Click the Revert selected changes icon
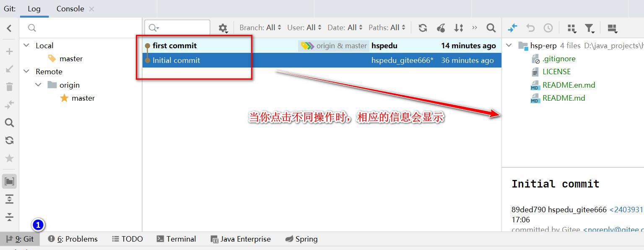 coord(530,28)
